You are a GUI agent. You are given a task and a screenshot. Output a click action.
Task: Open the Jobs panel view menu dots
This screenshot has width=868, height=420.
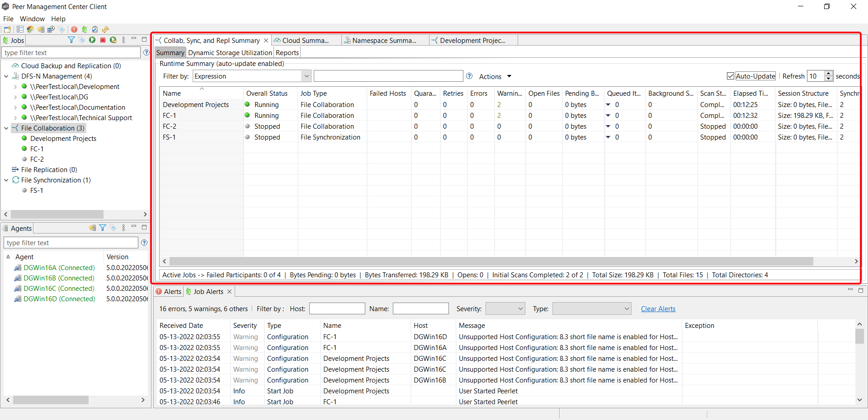point(123,40)
